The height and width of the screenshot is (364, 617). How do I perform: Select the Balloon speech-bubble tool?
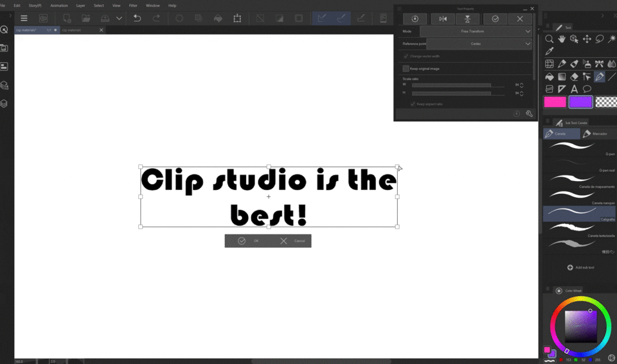(x=587, y=89)
